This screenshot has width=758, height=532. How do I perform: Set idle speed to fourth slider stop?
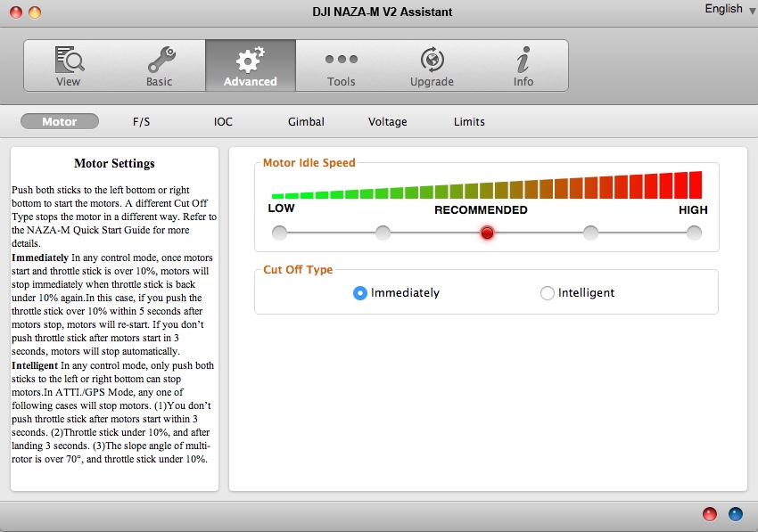point(590,233)
